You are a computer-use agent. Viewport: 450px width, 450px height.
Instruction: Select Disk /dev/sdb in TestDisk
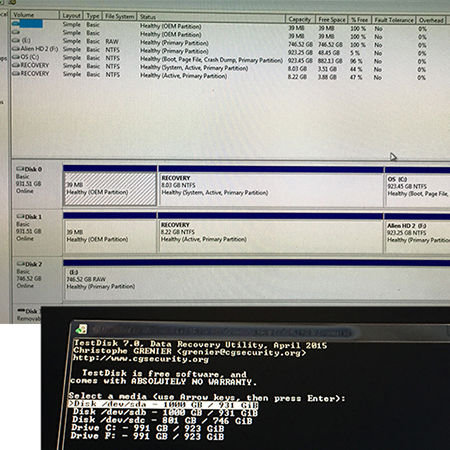tap(165, 413)
